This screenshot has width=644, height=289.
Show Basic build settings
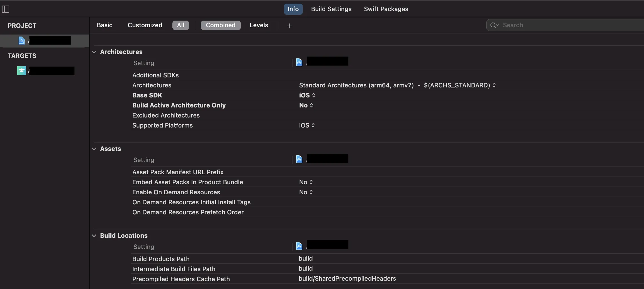click(x=105, y=25)
